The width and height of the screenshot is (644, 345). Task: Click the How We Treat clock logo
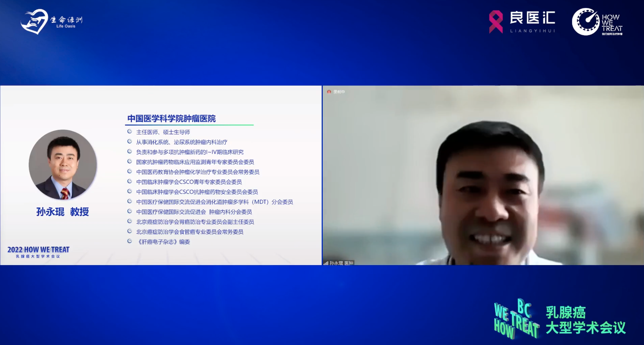(585, 22)
